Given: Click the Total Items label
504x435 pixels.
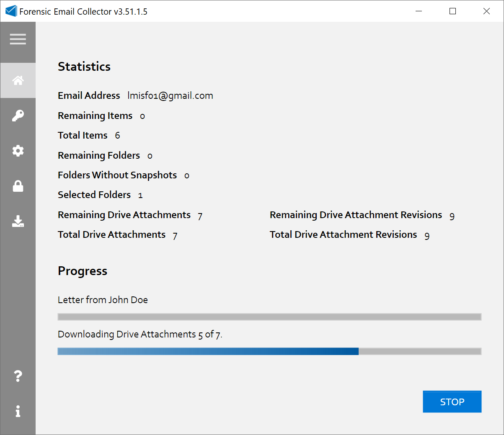Looking at the screenshot, I should [x=83, y=136].
